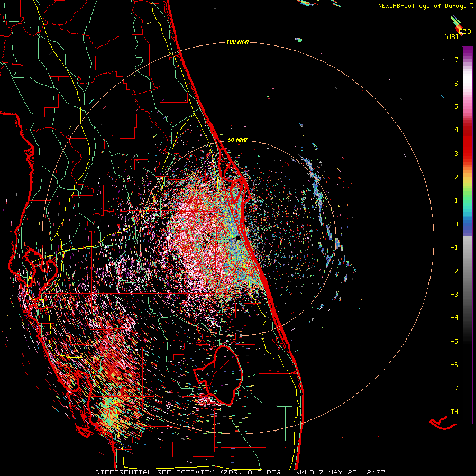Click the 1 value on the dB scale

[x=456, y=200]
